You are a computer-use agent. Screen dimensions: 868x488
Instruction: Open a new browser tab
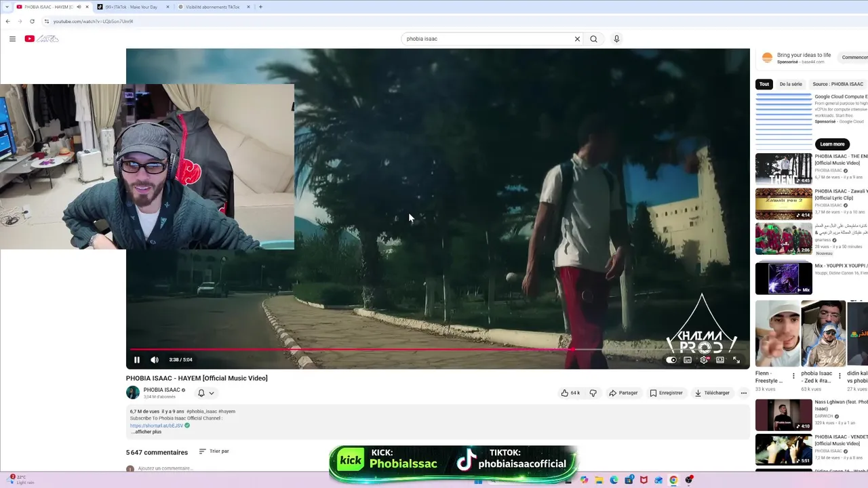click(x=260, y=7)
